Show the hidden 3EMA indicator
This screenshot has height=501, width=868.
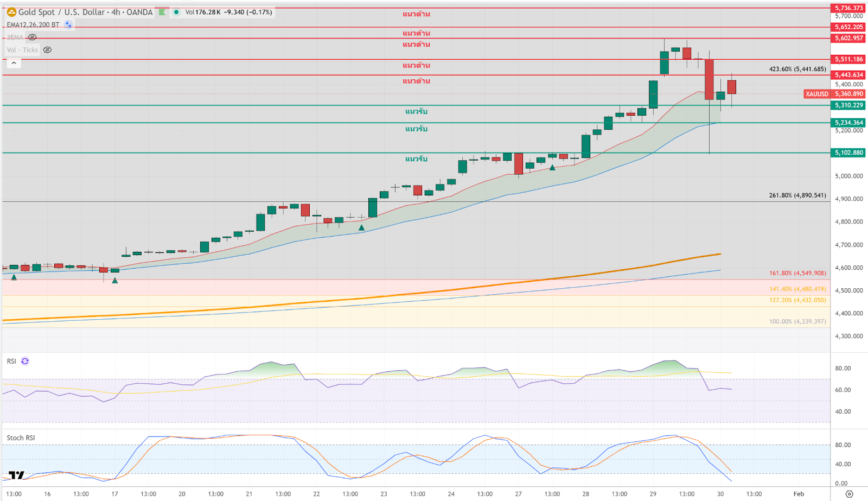[33, 37]
